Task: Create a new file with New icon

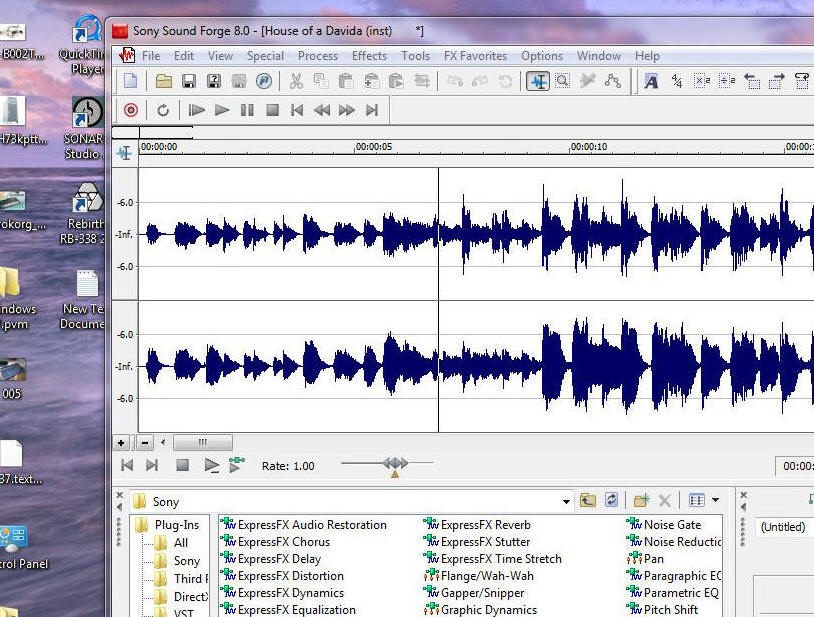Action: pyautogui.click(x=130, y=81)
